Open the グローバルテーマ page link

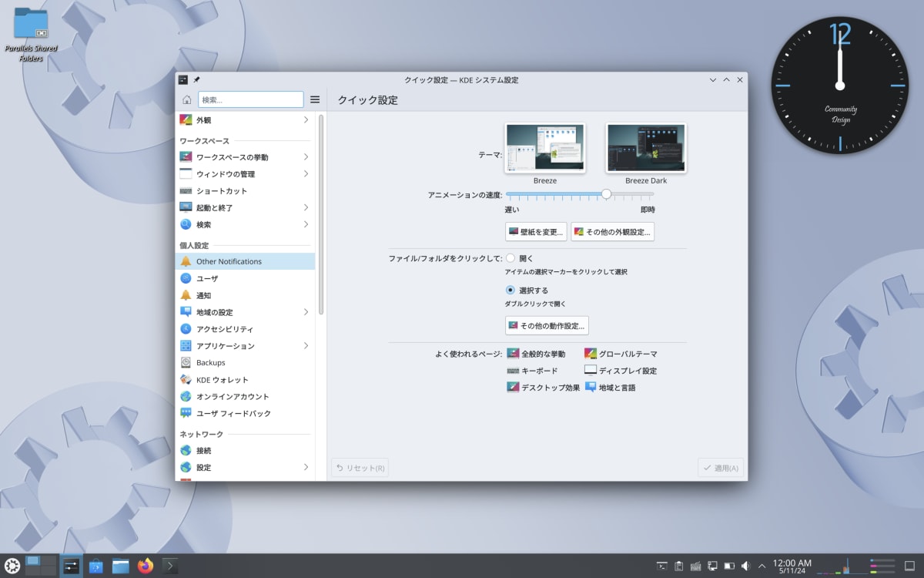[621, 354]
